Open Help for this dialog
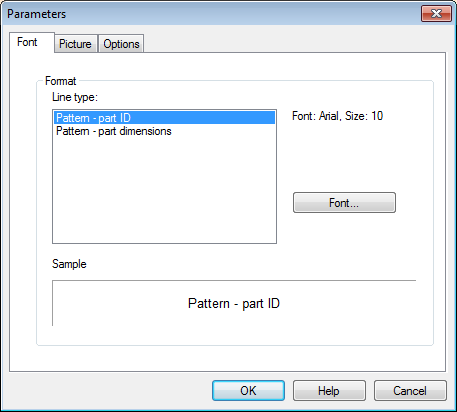Viewport: 457px width, 412px height. (x=329, y=390)
